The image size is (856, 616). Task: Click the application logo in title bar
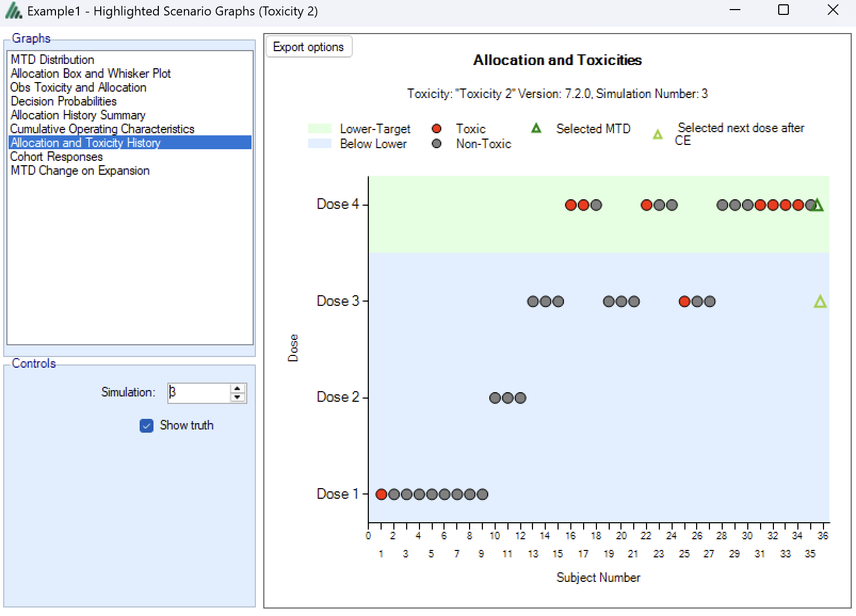point(13,11)
